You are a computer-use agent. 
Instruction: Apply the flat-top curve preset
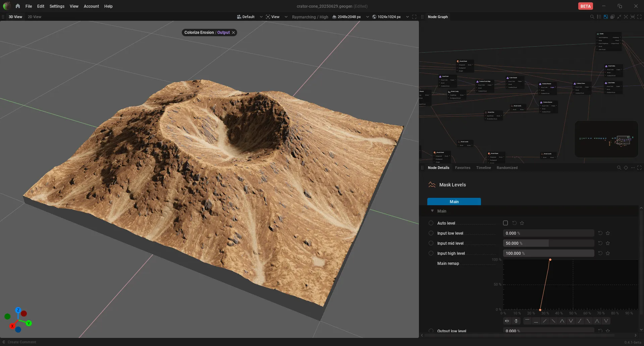(x=527, y=321)
